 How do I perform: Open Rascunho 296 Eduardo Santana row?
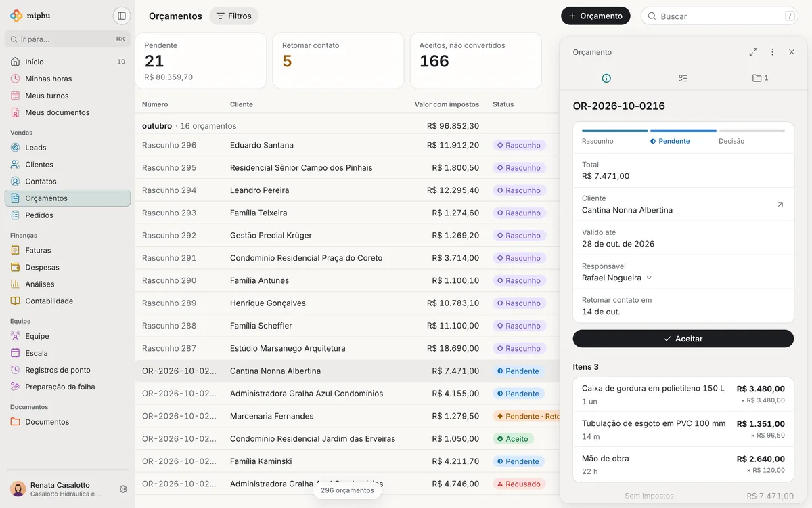click(347, 145)
